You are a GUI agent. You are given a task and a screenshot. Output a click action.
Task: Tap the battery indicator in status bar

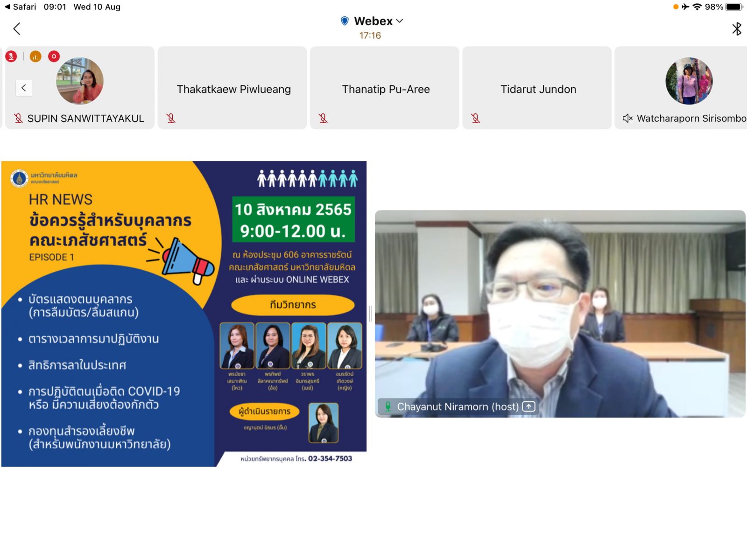click(733, 7)
